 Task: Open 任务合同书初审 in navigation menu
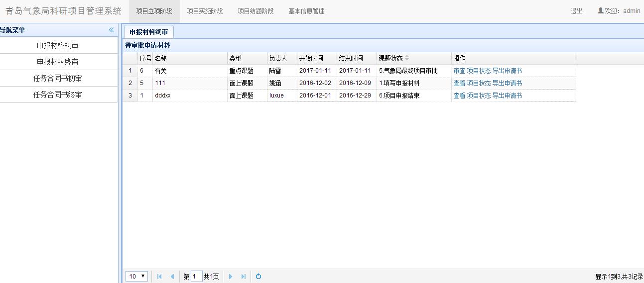[58, 78]
